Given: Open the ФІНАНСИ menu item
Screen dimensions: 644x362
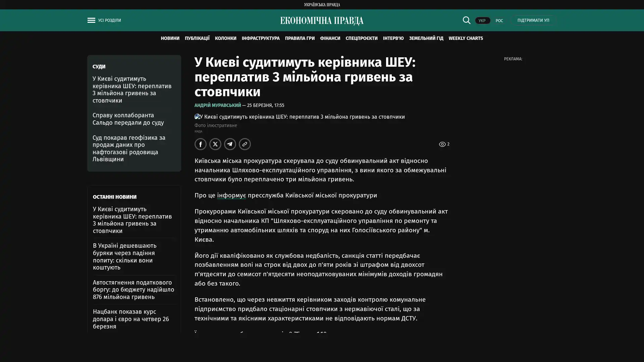Looking at the screenshot, I should (x=330, y=38).
